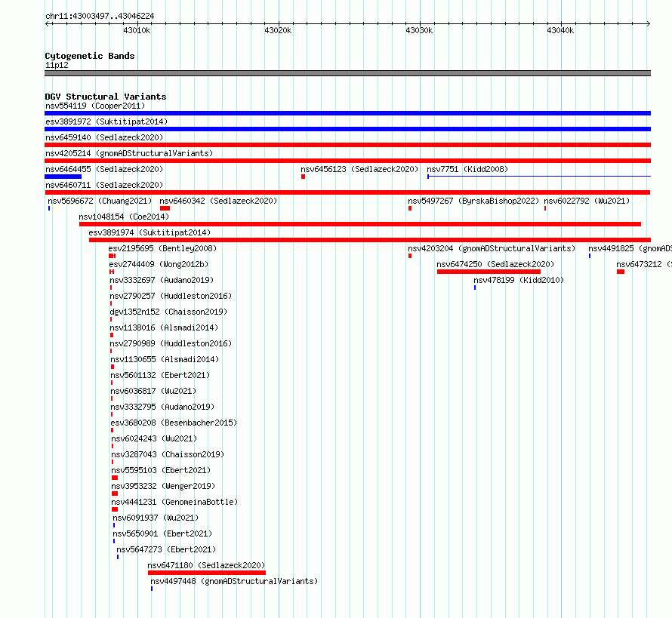Viewport: 672px width, 618px height.
Task: Select nsv1130655 (Alsmadi2014) label
Action: tap(165, 359)
